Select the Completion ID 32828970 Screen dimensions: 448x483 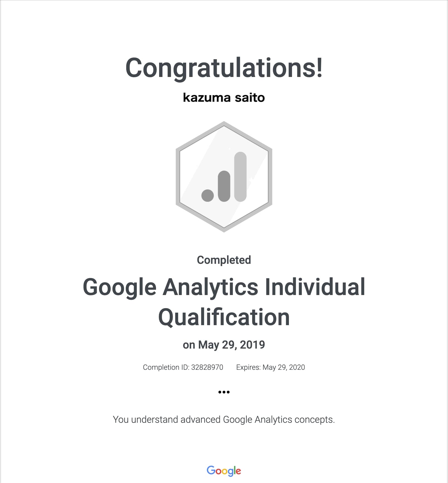(x=207, y=367)
